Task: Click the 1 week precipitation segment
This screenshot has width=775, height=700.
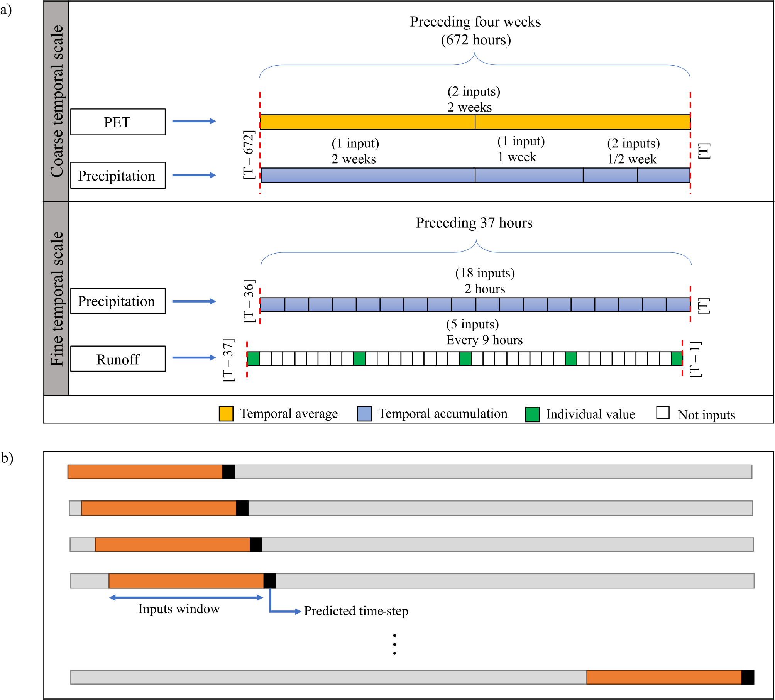Action: coord(529,175)
